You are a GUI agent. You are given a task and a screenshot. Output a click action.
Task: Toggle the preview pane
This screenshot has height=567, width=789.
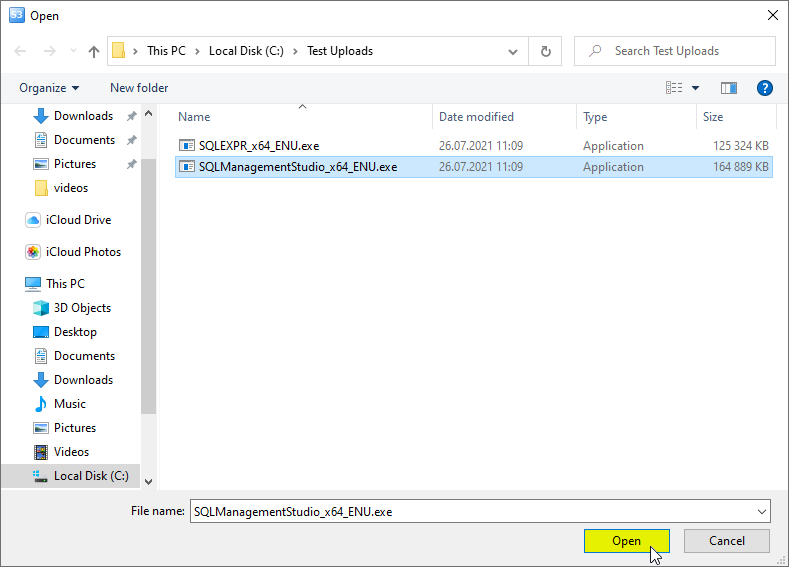[x=729, y=88]
